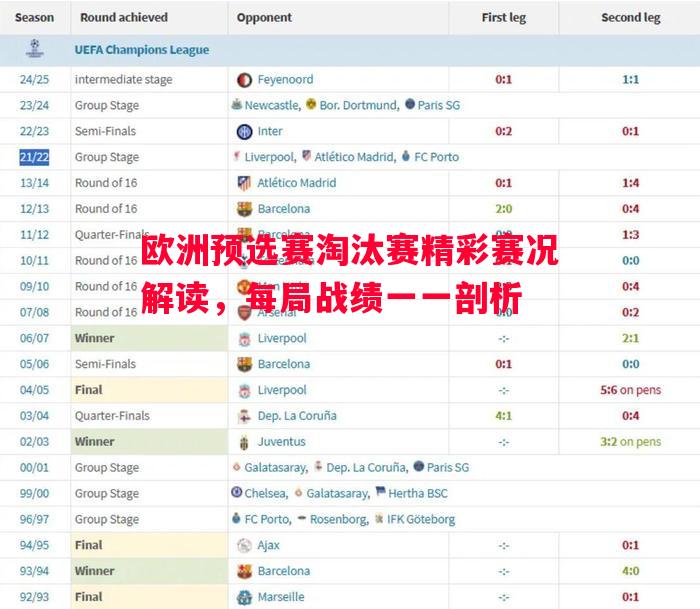Image resolution: width=700 pixels, height=609 pixels.
Task: Open the Inter opponent link
Action: [270, 131]
